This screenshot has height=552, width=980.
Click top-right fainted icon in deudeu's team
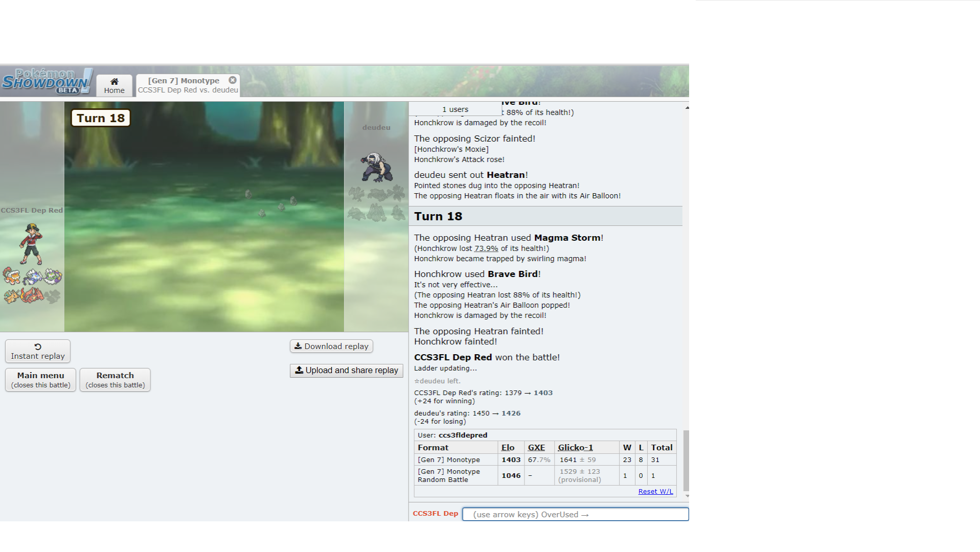[397, 194]
